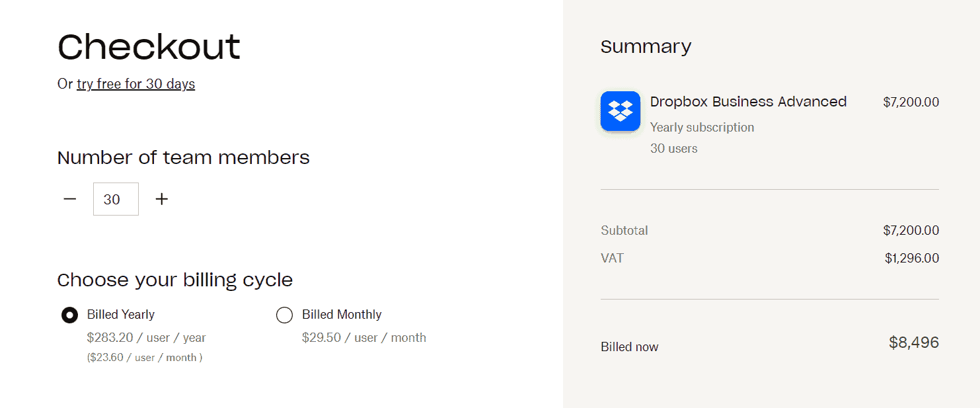Click the Dropbox logo icon
The height and width of the screenshot is (408, 980).
coord(620,111)
